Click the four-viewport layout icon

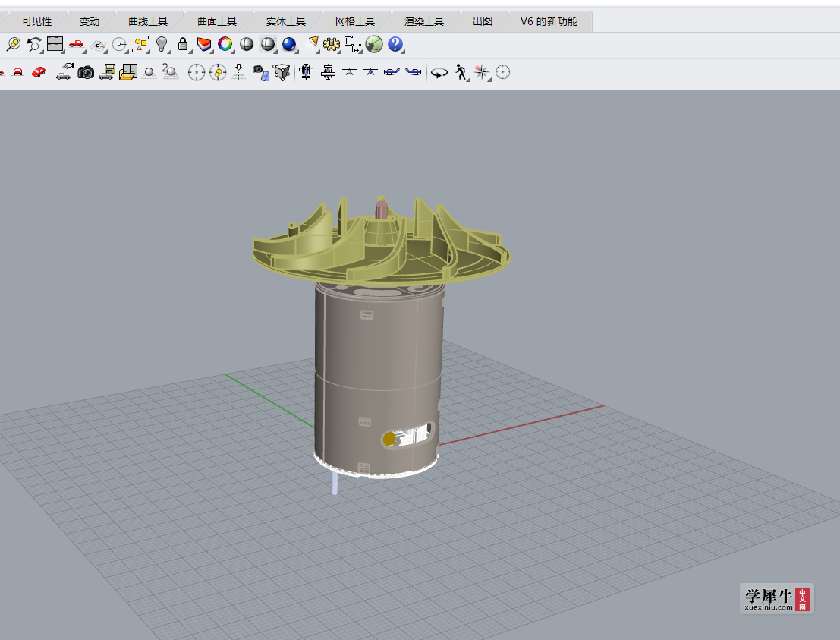click(x=55, y=45)
